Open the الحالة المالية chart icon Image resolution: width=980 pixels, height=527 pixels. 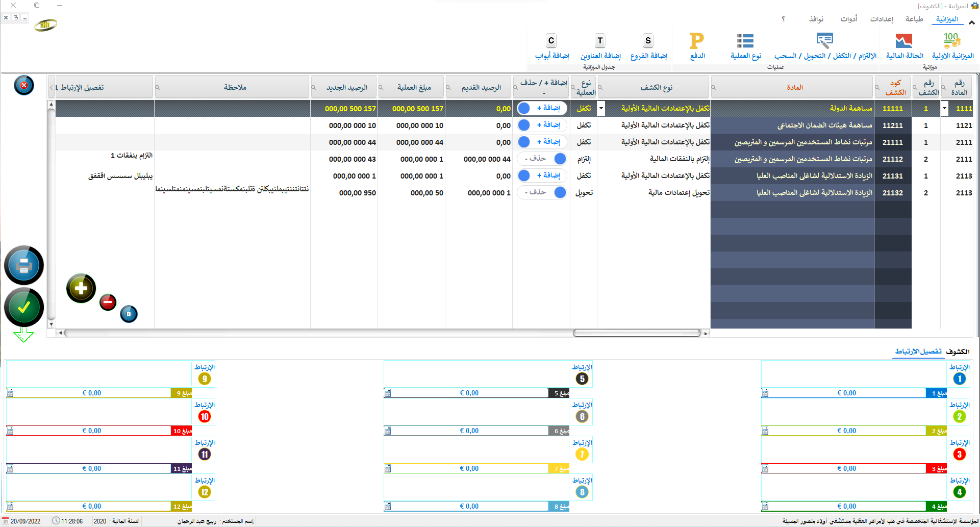click(x=904, y=41)
